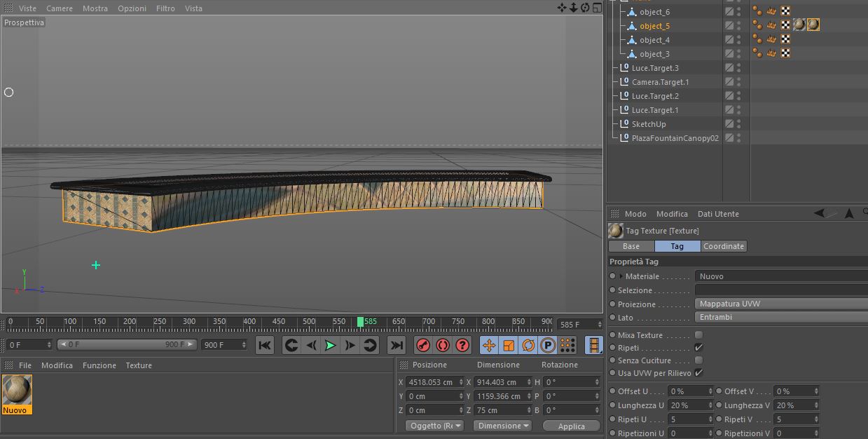Open the Filtro menu in viewport
Screen dimensions: 868x439
(x=165, y=8)
